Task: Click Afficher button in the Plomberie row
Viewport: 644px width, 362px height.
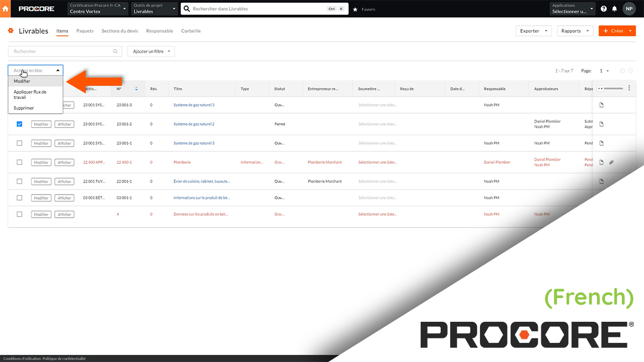Action: coord(64,162)
